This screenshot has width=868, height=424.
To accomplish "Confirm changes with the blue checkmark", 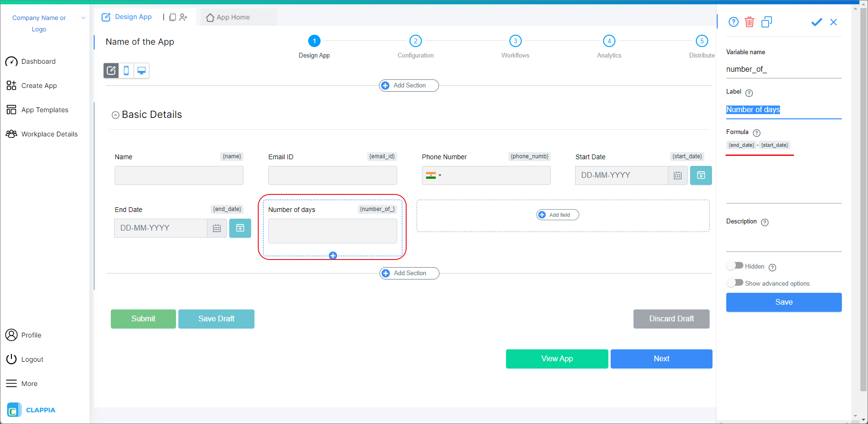I will (x=817, y=22).
